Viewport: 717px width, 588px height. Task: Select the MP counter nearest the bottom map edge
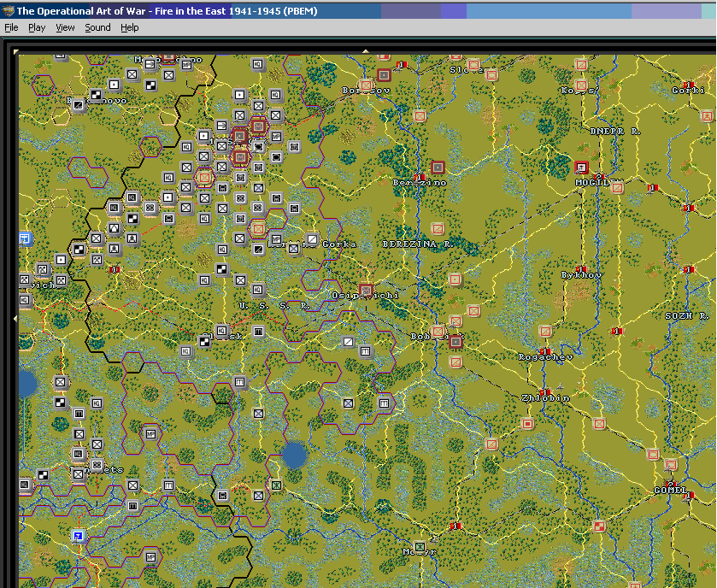coord(150,557)
